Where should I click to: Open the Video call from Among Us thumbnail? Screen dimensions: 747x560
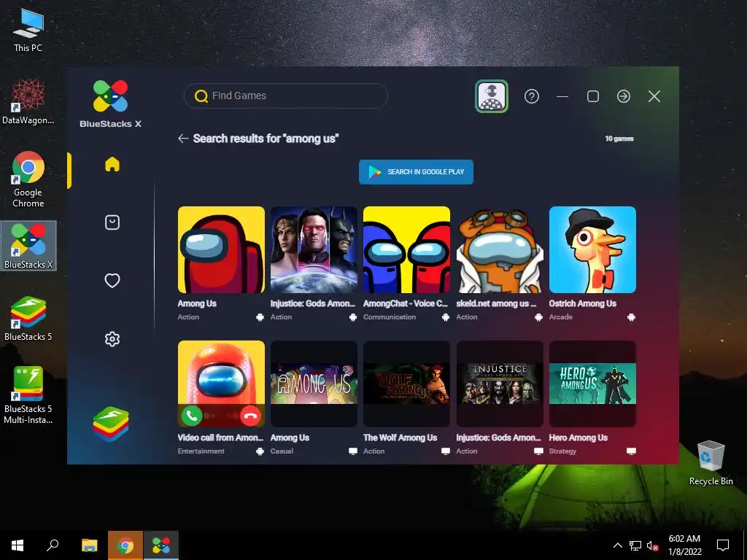(x=221, y=384)
